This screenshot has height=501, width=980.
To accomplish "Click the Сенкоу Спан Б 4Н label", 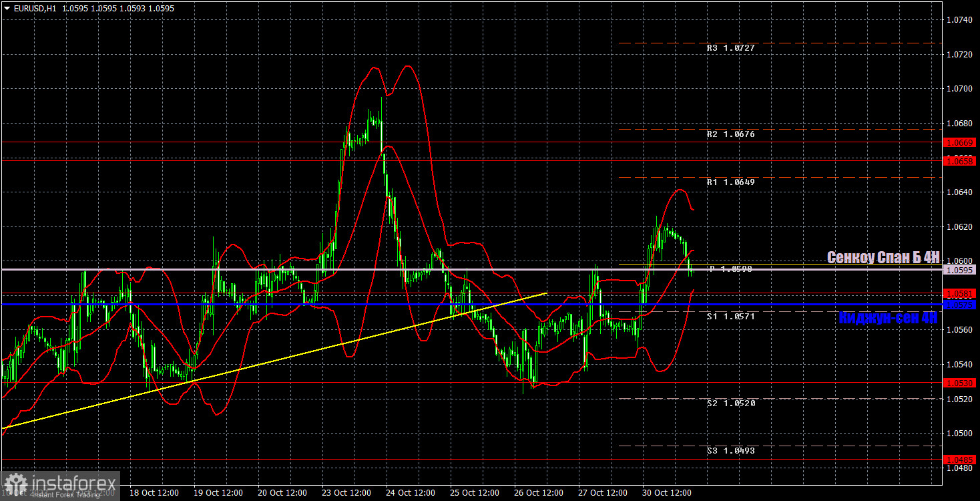I will (883, 257).
